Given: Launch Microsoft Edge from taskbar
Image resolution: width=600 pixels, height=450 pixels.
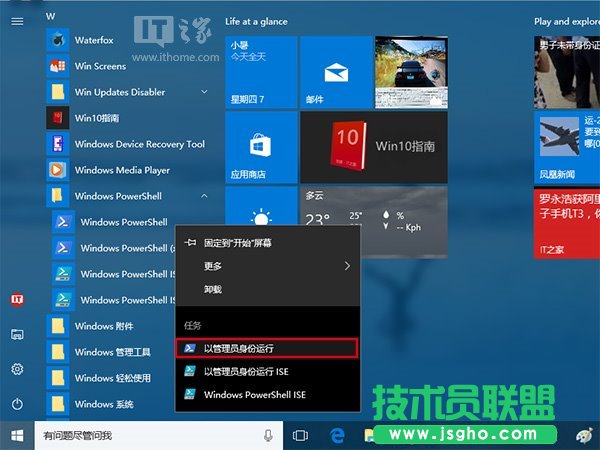Looking at the screenshot, I should pos(337,435).
